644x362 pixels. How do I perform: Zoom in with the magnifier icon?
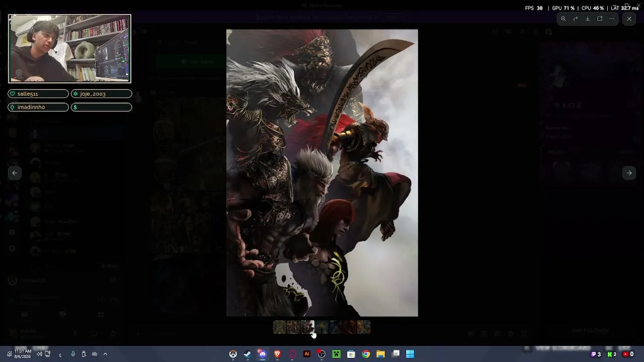[563, 19]
